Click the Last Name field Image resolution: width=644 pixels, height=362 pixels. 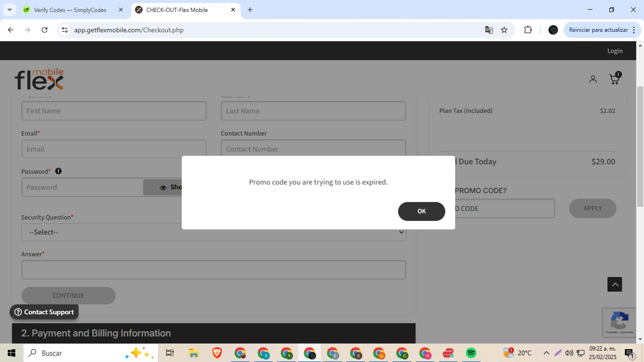[313, 111]
